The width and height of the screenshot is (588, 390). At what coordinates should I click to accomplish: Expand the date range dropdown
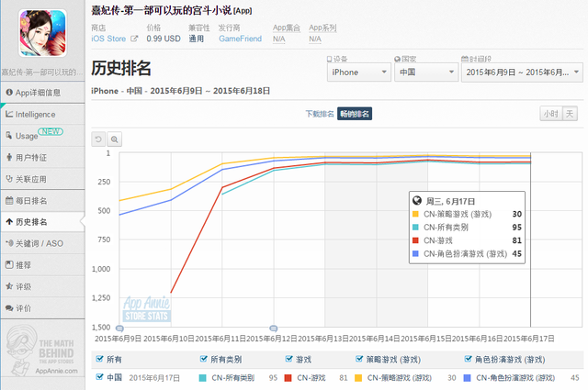[521, 72]
